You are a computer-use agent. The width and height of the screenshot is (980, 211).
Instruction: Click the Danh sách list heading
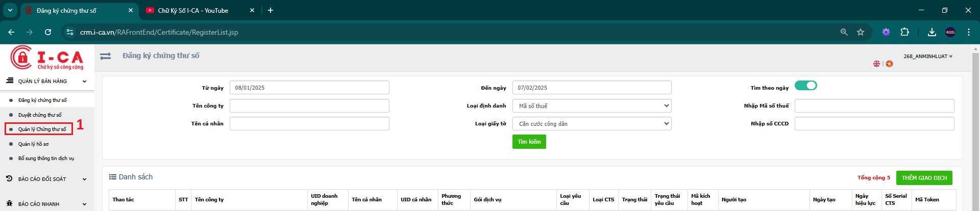coord(131,177)
